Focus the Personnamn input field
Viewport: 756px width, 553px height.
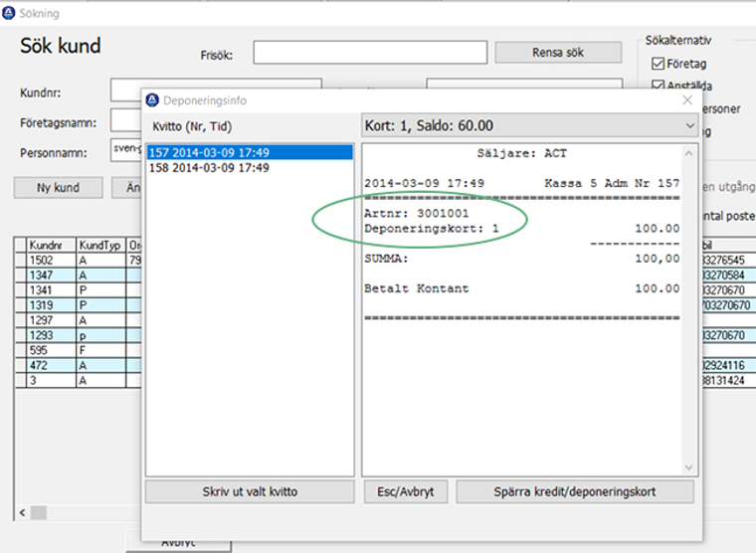(126, 150)
